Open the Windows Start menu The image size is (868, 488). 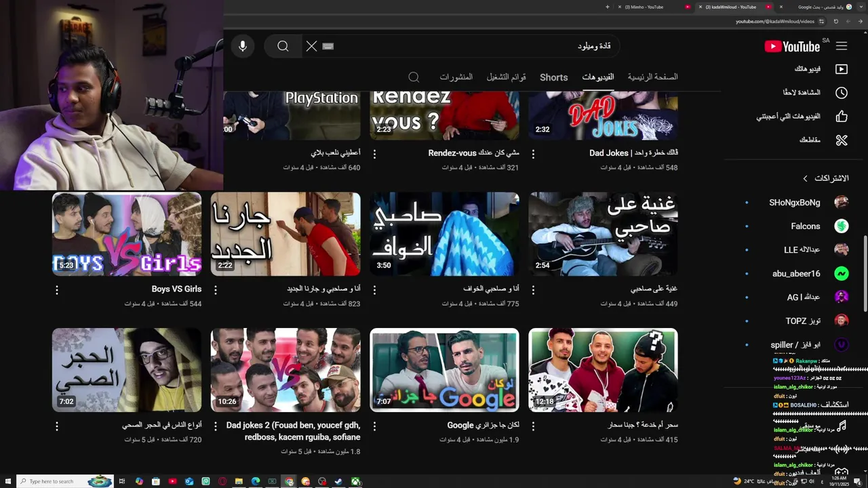point(7,481)
